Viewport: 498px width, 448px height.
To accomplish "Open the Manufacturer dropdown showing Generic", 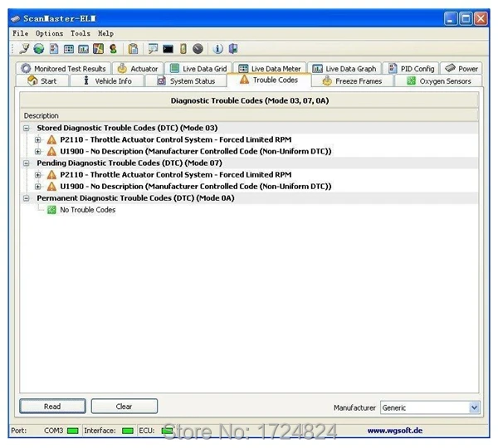I will 430,407.
